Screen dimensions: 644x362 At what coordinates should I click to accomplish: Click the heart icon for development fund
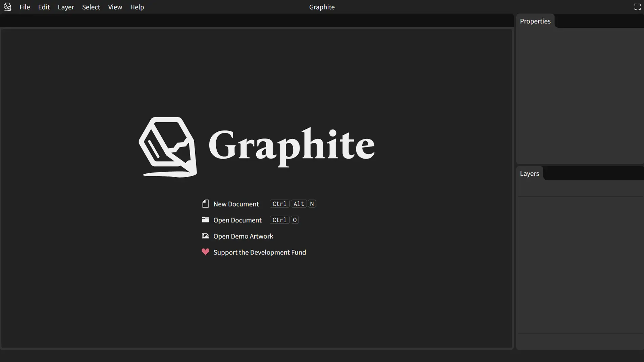(x=205, y=252)
